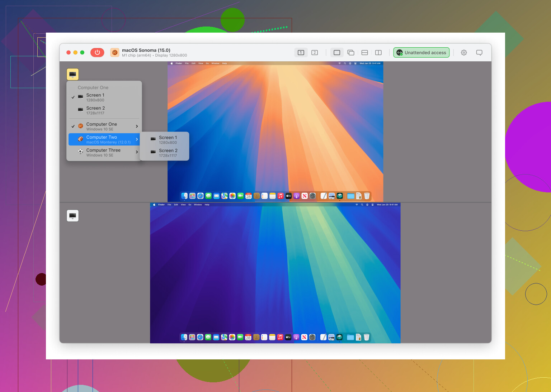Open Photos in the upper pane's dock
This screenshot has height=392, width=551.
232,196
